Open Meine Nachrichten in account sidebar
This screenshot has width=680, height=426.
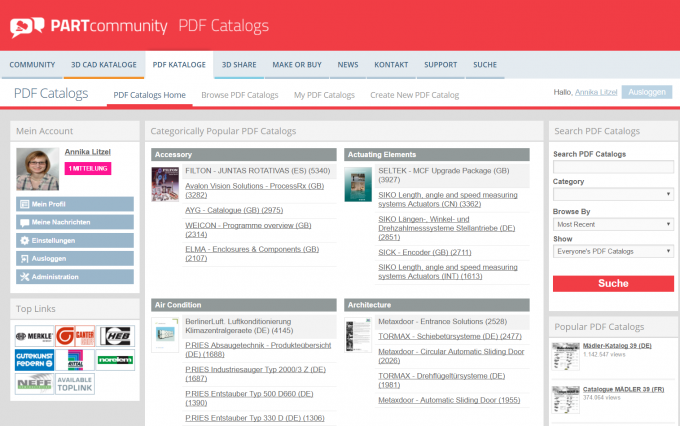pyautogui.click(x=75, y=222)
